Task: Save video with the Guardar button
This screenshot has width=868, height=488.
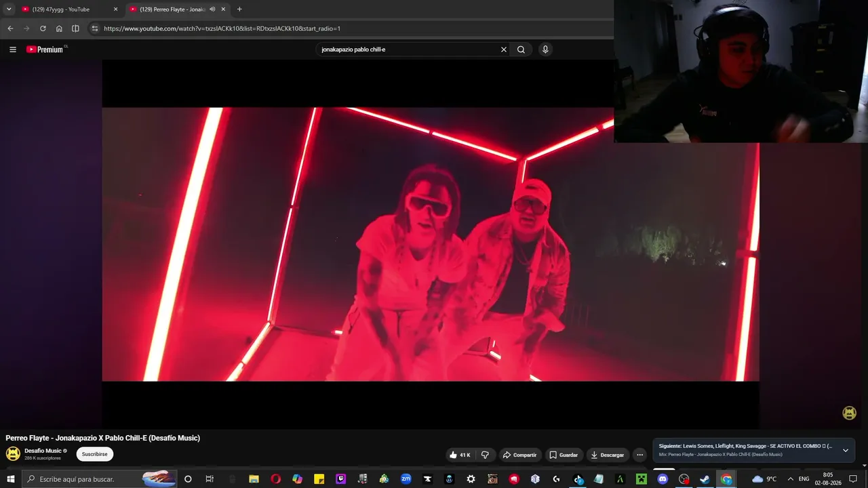Action: tap(564, 455)
